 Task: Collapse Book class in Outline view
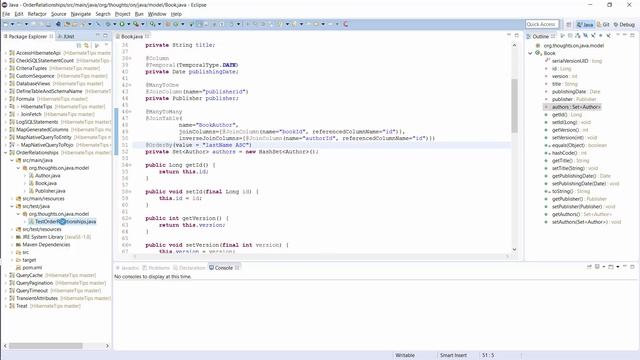click(530, 53)
